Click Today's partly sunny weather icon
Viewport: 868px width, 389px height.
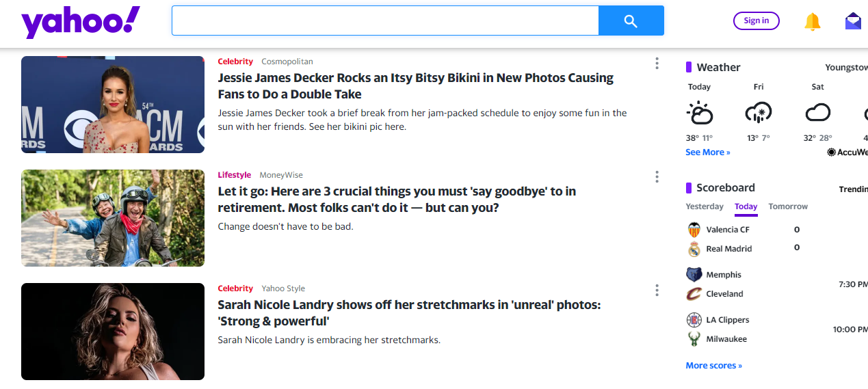click(700, 113)
